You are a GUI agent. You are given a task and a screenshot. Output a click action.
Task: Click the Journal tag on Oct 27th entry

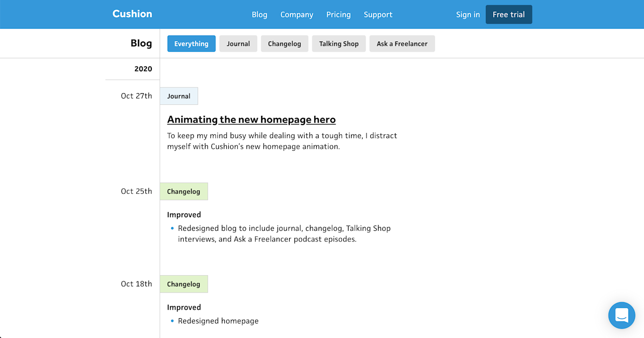point(179,96)
